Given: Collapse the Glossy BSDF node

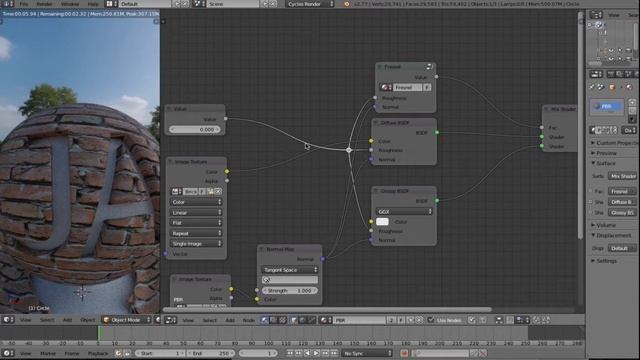Looking at the screenshot, I should tap(376, 191).
